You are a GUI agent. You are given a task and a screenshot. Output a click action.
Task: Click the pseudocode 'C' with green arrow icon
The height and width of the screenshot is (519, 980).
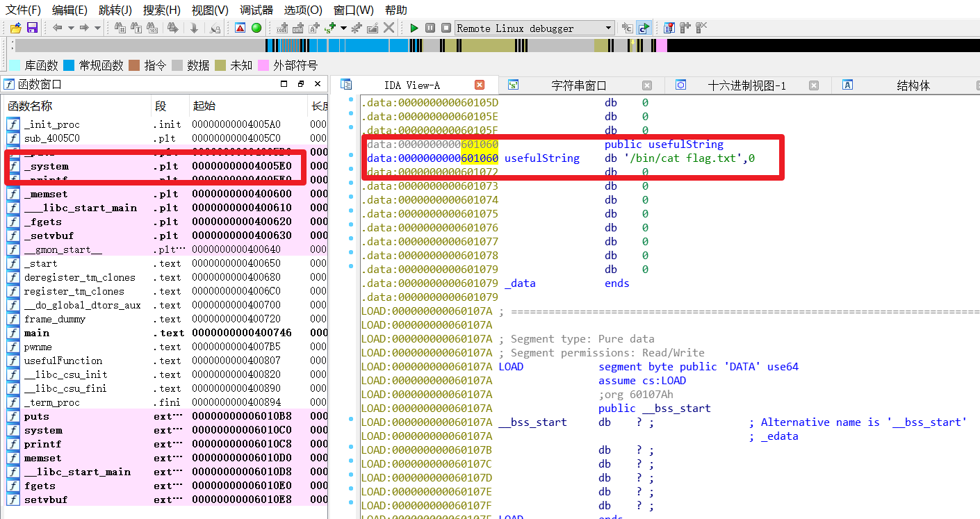[x=644, y=28]
